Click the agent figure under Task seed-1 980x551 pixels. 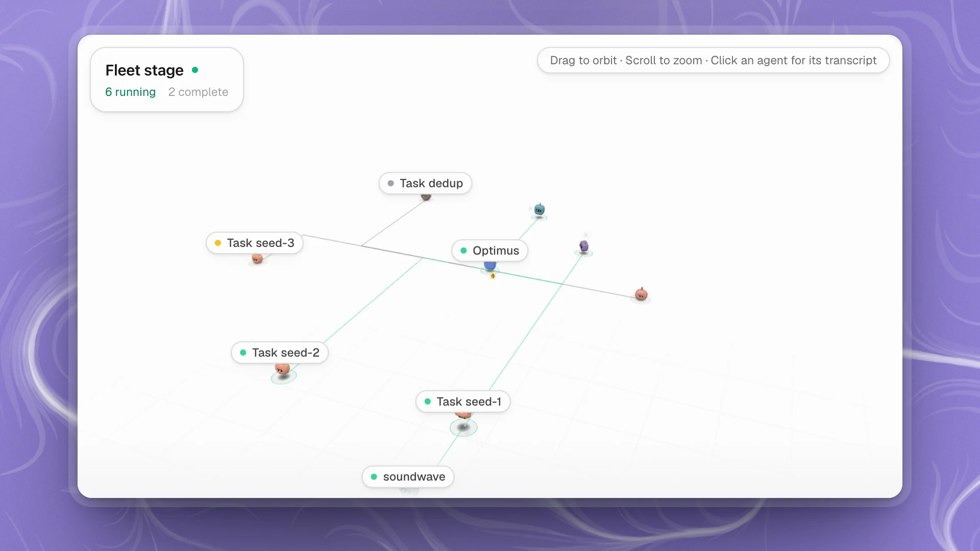point(463,416)
